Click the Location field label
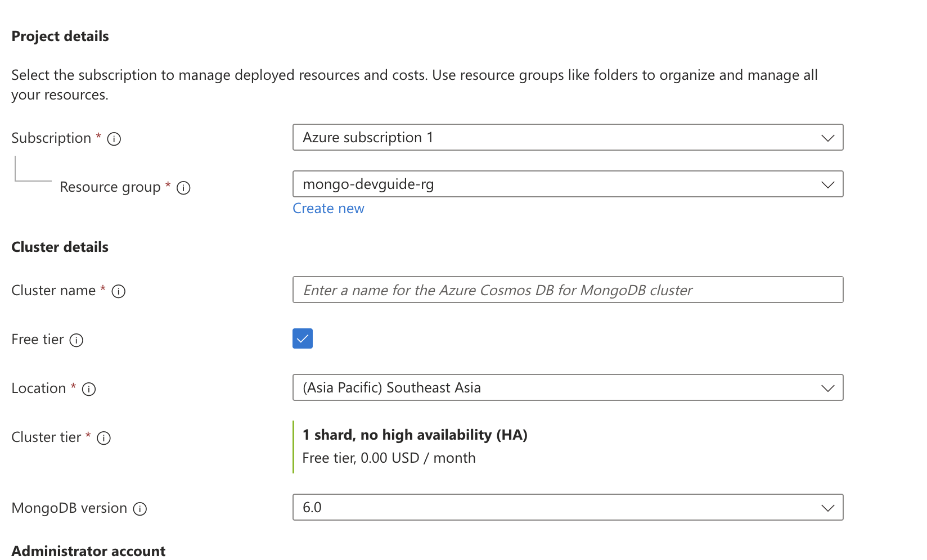Image resolution: width=927 pixels, height=560 pixels. pyautogui.click(x=39, y=389)
